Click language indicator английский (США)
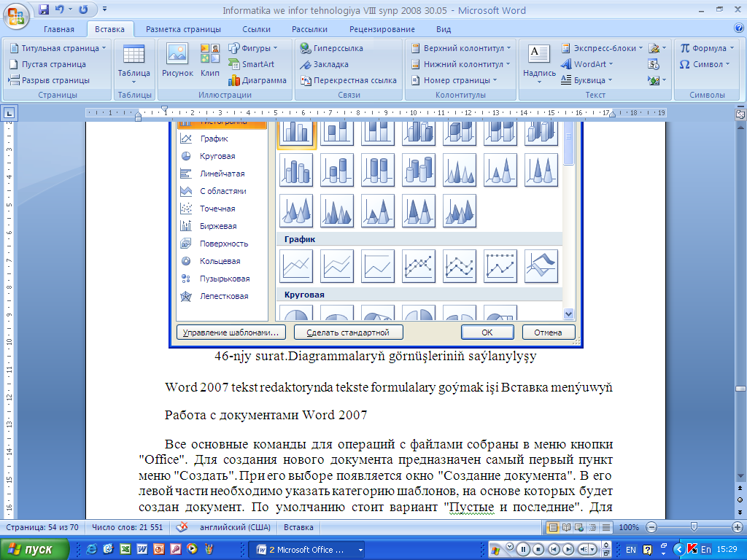Screen dimensions: 747x560 (x=235, y=527)
